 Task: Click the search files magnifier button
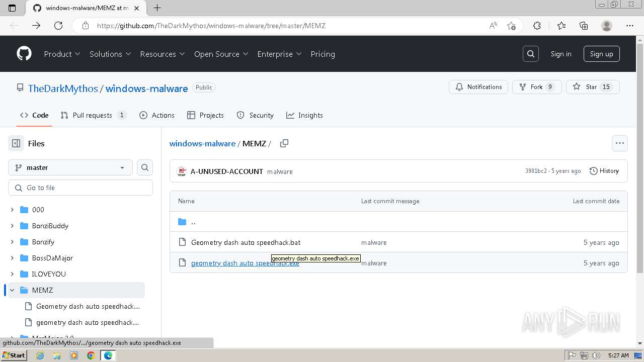(145, 167)
